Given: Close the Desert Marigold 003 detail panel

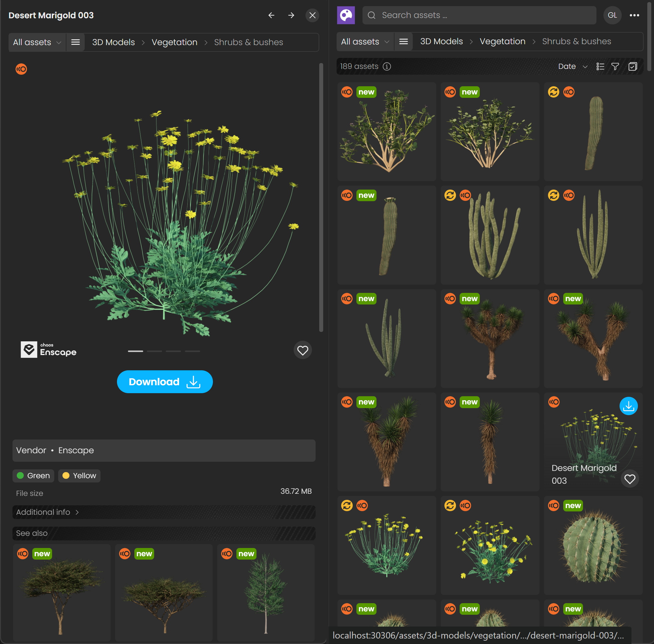Looking at the screenshot, I should pos(312,15).
